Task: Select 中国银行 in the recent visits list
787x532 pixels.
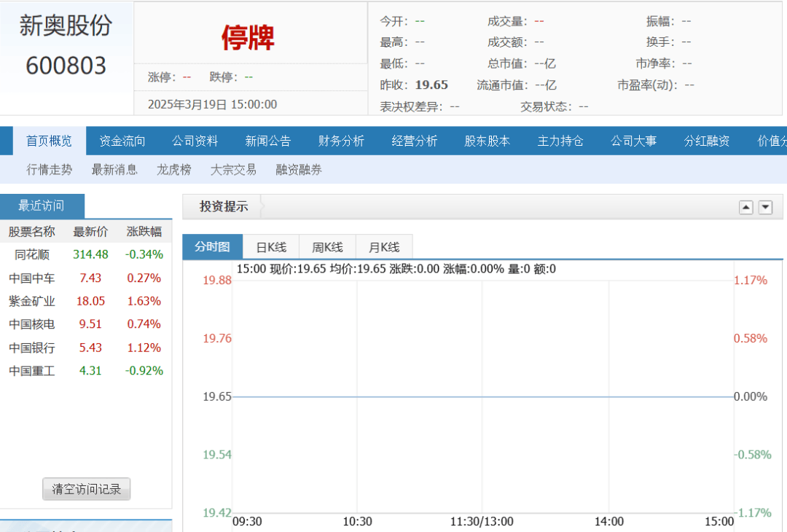Action: pos(32,348)
